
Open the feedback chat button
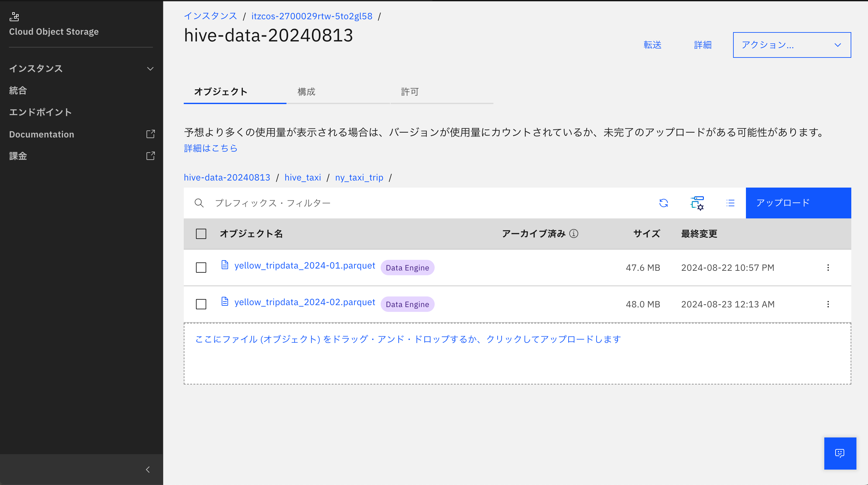pyautogui.click(x=840, y=453)
